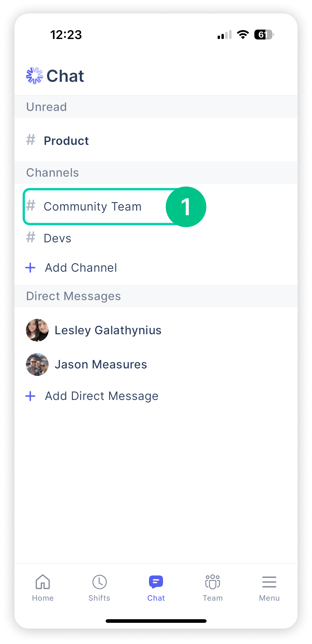Tap Lesley Galathynius profile photo

coord(37,330)
